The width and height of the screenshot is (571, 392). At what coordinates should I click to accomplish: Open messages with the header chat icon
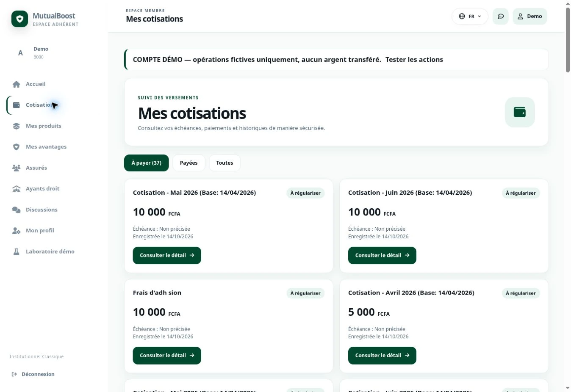tap(501, 17)
